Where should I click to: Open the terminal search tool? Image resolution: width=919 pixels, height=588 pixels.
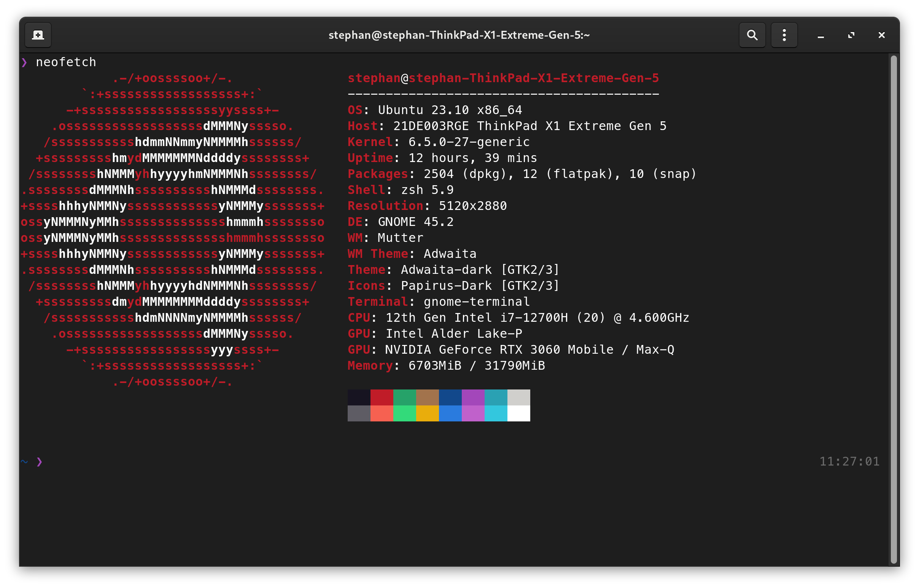[x=752, y=35]
